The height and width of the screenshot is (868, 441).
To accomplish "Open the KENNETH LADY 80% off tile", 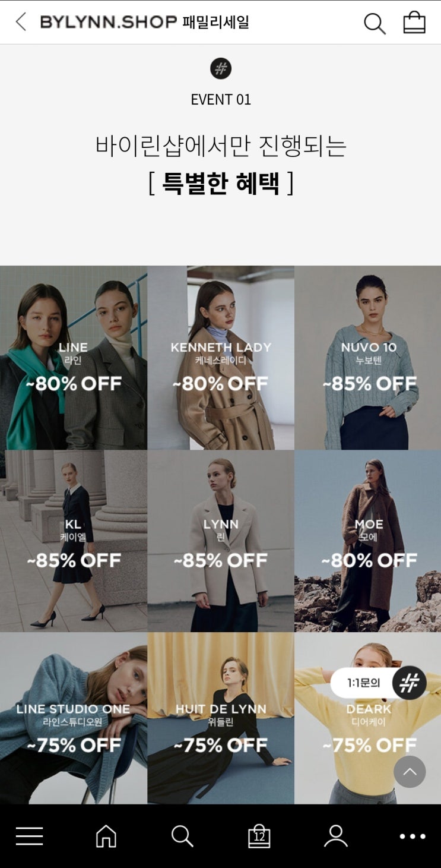I will (x=221, y=358).
